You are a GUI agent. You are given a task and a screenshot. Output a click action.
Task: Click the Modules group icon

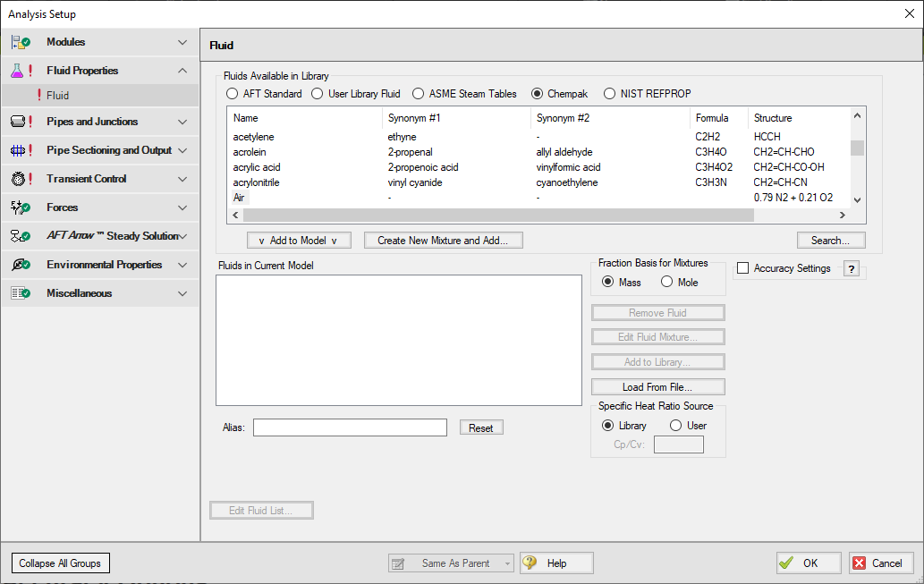tap(20, 42)
